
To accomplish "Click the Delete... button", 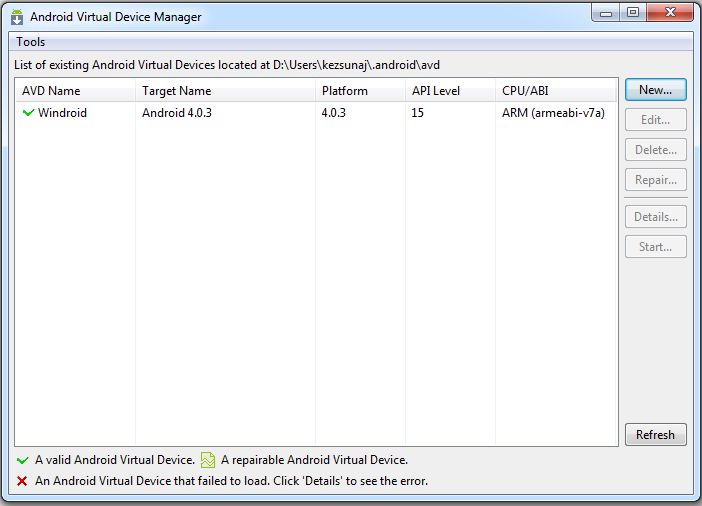I will pyautogui.click(x=655, y=150).
